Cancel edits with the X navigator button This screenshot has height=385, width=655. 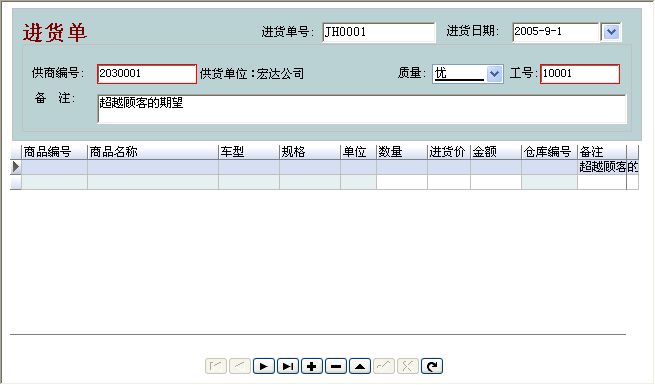click(408, 366)
